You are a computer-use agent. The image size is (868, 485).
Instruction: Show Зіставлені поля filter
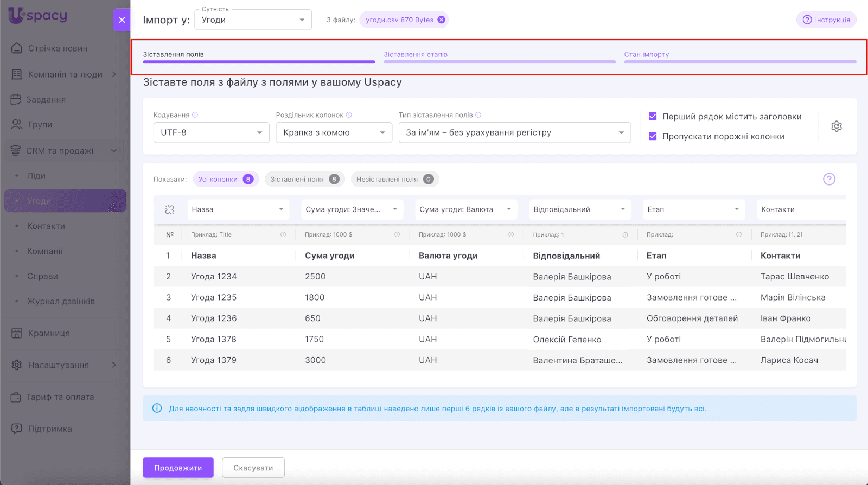pos(305,179)
